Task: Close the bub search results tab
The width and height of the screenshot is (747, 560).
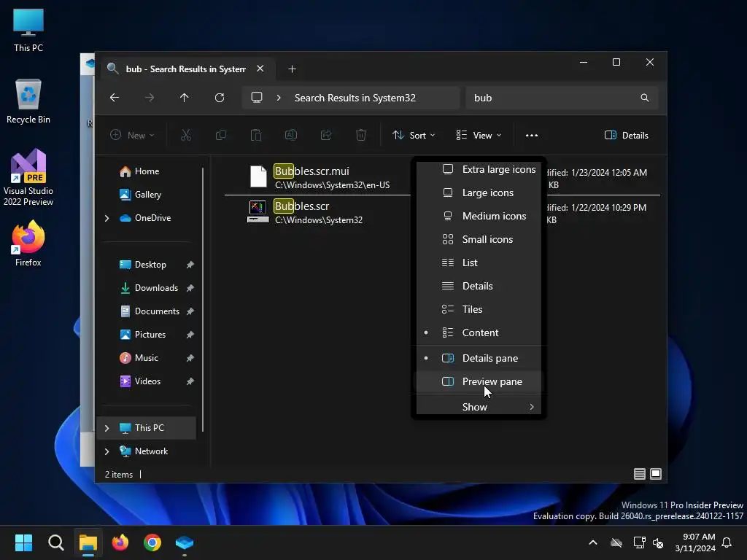Action: click(x=260, y=69)
